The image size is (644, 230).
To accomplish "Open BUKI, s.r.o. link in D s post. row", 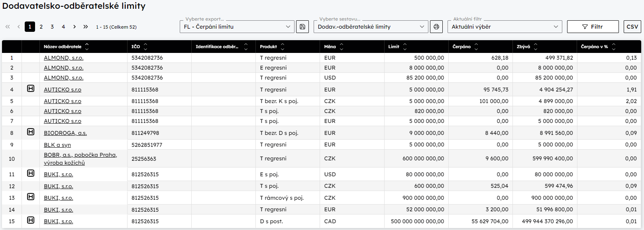I will tap(59, 221).
